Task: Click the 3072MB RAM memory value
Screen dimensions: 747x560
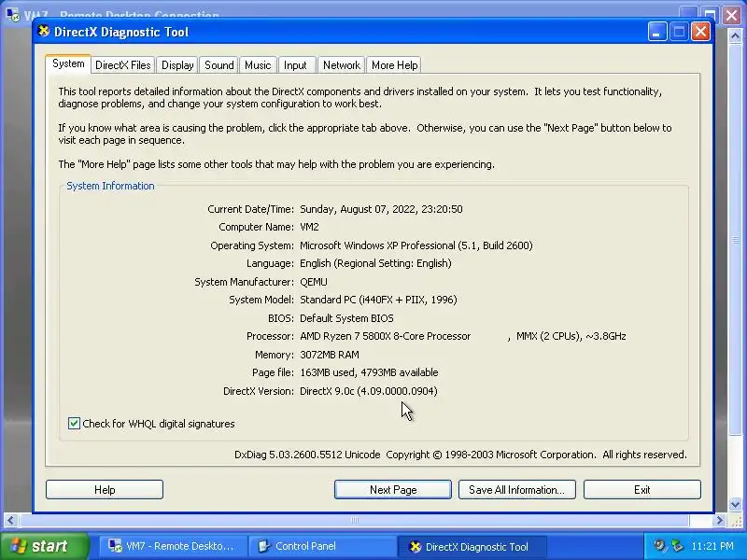Action: 330,355
